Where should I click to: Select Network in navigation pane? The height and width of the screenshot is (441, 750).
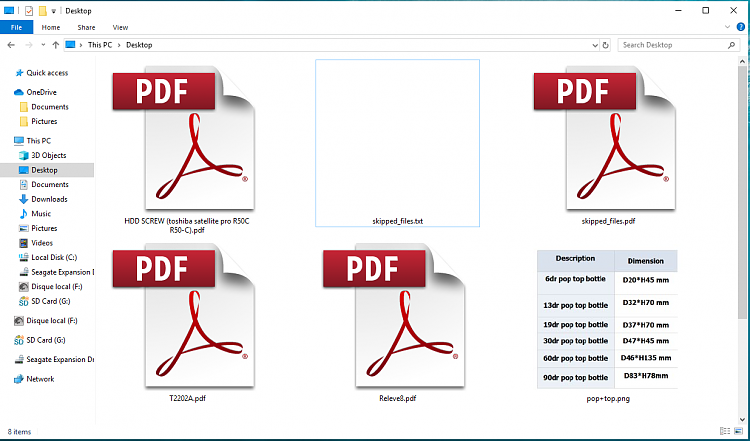[x=40, y=379]
